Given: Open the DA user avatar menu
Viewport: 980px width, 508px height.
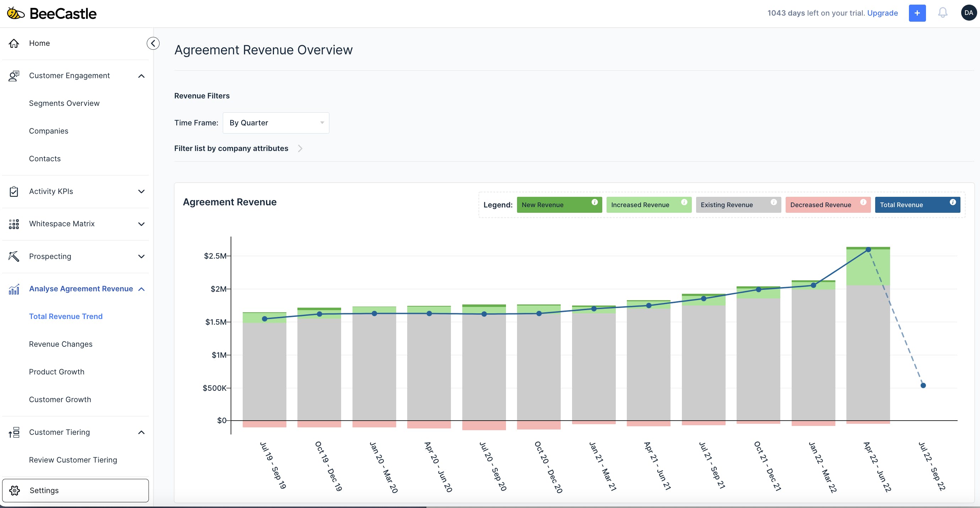Looking at the screenshot, I should tap(968, 13).
